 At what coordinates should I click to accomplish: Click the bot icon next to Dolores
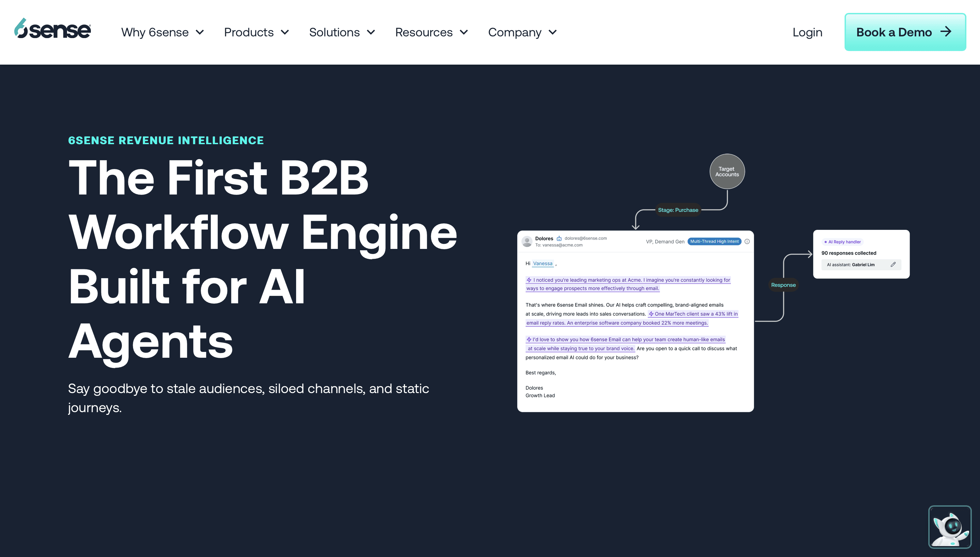point(559,238)
